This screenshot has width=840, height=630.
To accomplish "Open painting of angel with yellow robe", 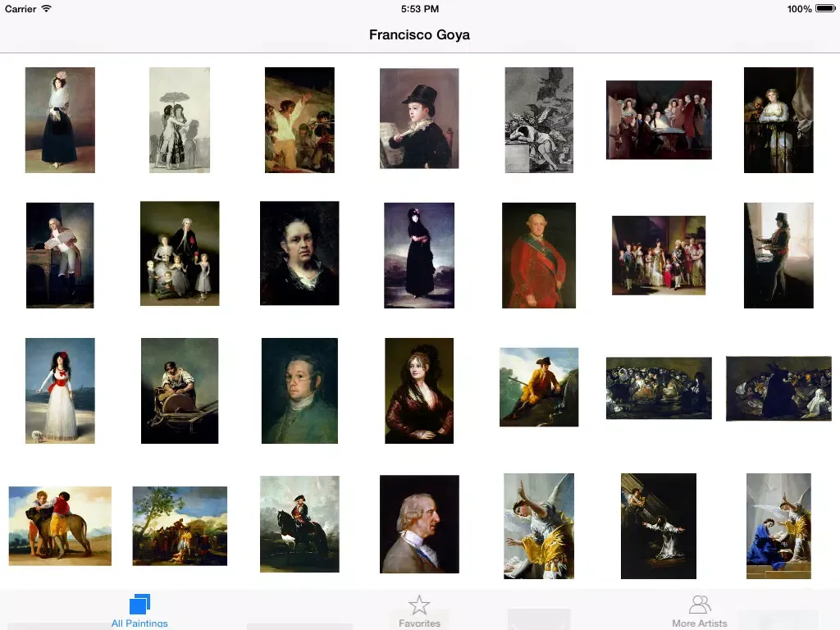I will point(539,526).
